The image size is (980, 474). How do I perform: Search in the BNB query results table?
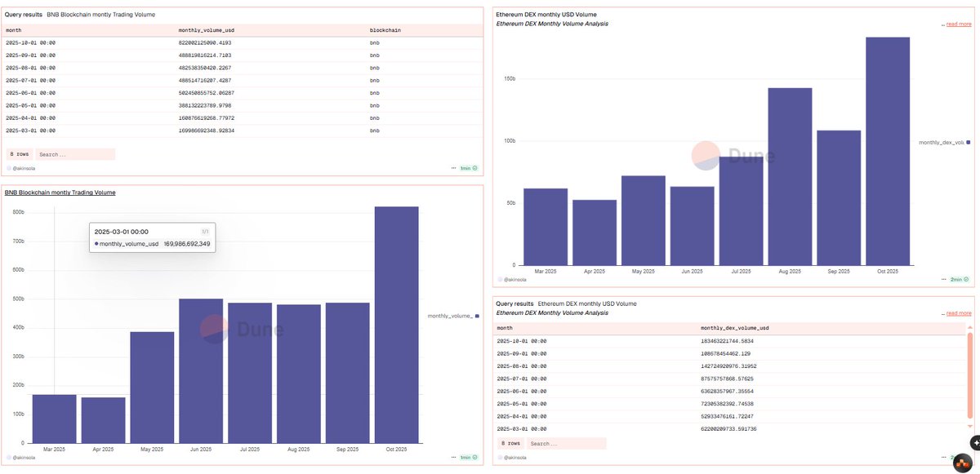click(76, 153)
